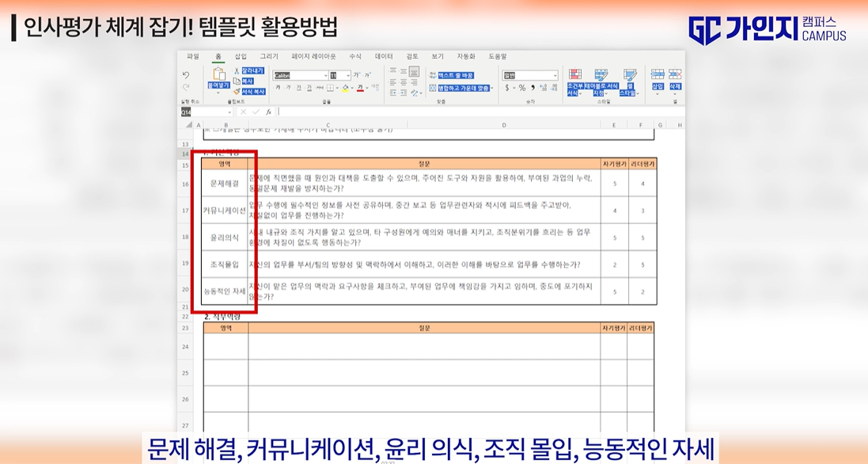Apply the Percent Style icon

pyautogui.click(x=523, y=88)
